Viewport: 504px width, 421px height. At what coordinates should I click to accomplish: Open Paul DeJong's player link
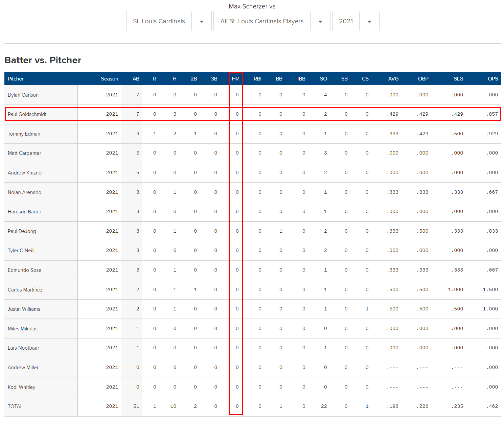(22, 231)
